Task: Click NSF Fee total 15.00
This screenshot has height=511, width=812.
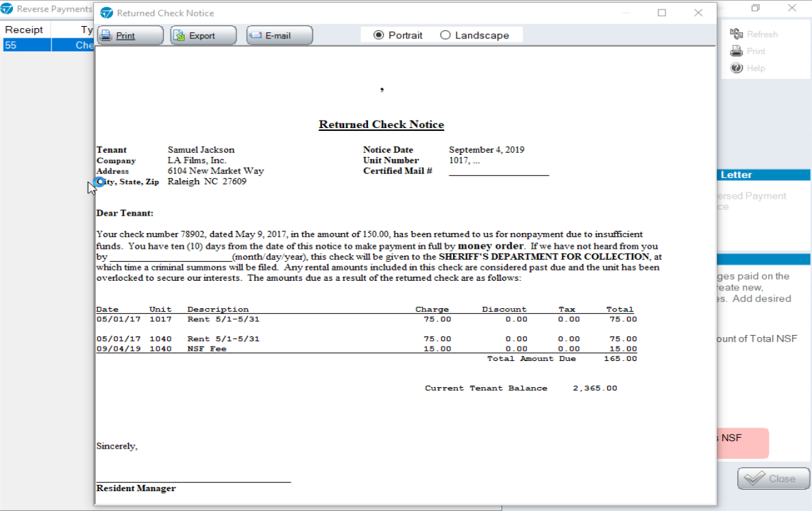Action: pyautogui.click(x=623, y=349)
